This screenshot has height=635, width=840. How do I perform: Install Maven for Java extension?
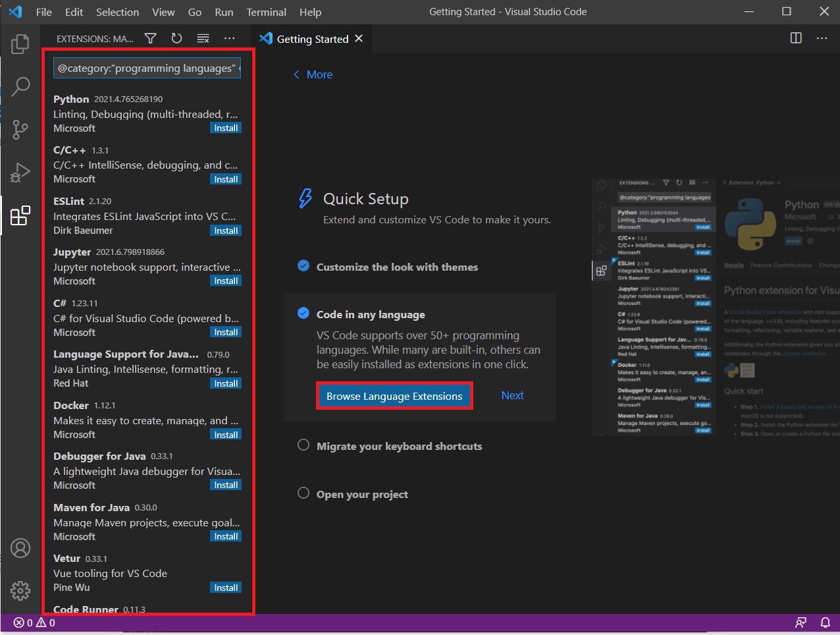226,536
